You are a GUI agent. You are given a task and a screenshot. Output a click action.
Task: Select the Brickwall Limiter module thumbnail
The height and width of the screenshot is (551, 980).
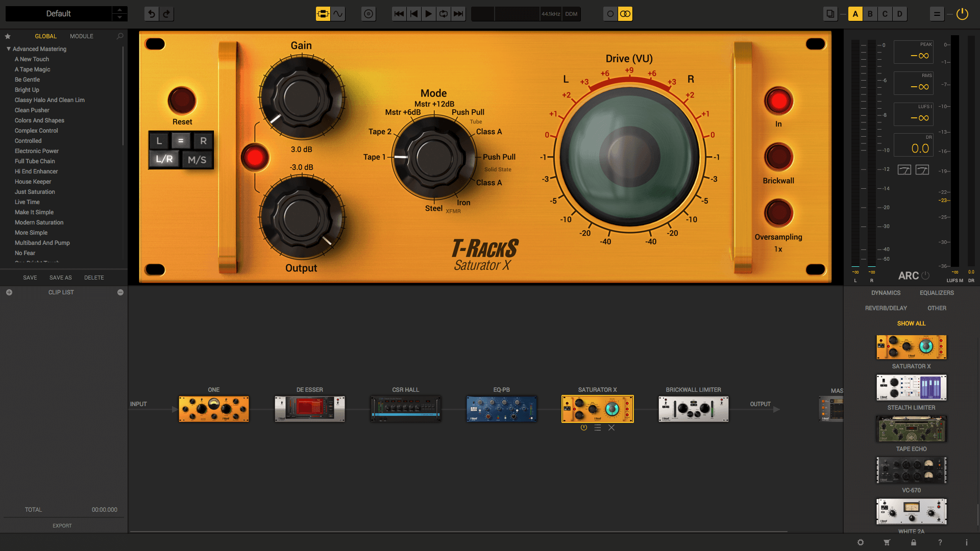coord(694,409)
